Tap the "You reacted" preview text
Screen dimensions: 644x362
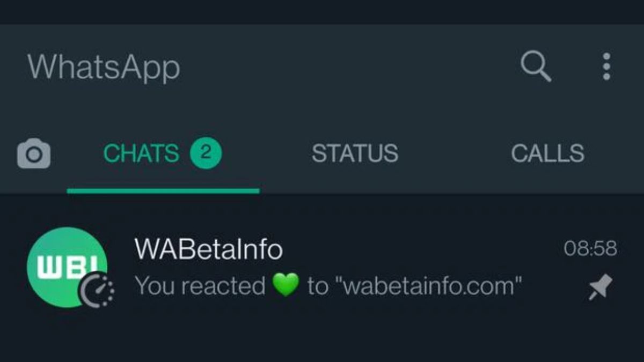[200, 286]
